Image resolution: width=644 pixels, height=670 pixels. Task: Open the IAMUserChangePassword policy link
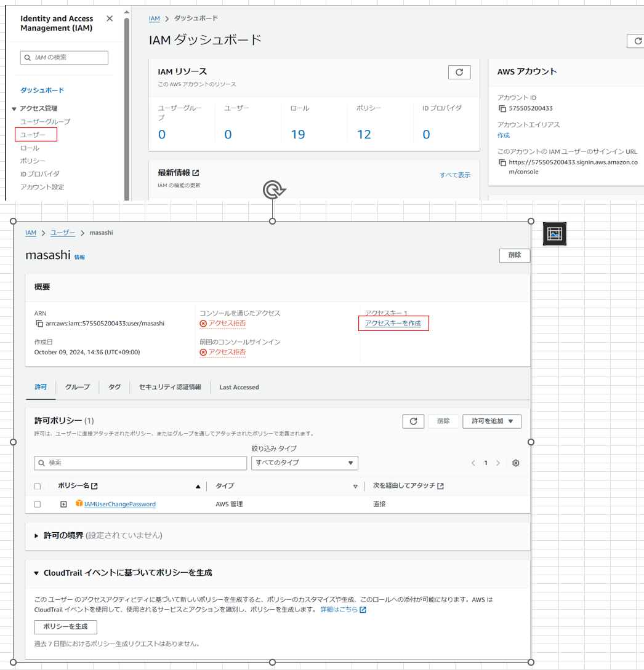click(119, 504)
